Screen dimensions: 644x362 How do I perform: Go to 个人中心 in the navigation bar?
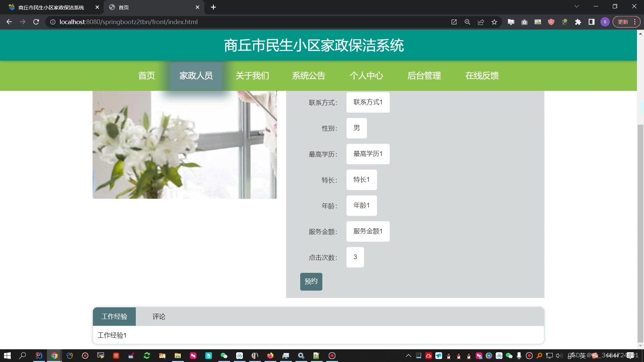pyautogui.click(x=366, y=76)
